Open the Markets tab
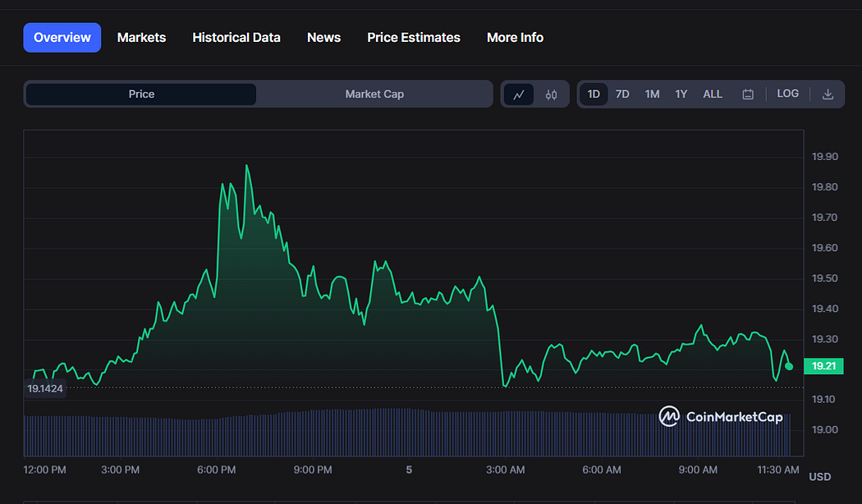 pos(141,38)
